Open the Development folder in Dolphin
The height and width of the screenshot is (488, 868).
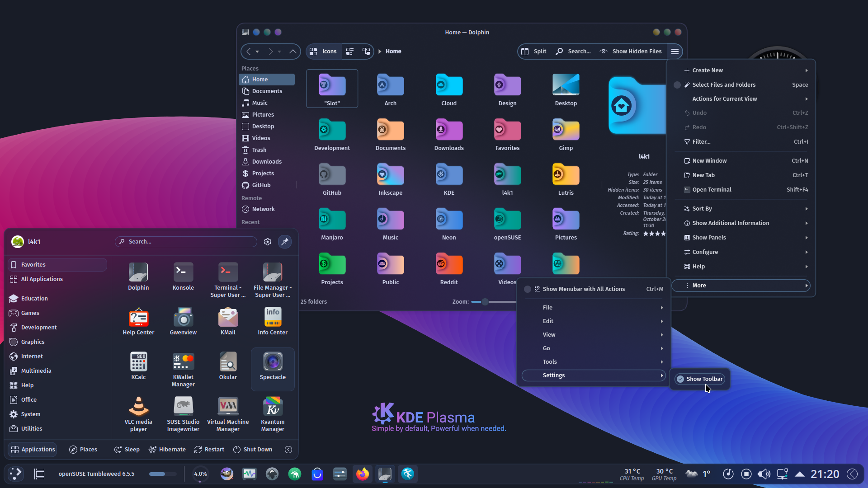point(332,135)
